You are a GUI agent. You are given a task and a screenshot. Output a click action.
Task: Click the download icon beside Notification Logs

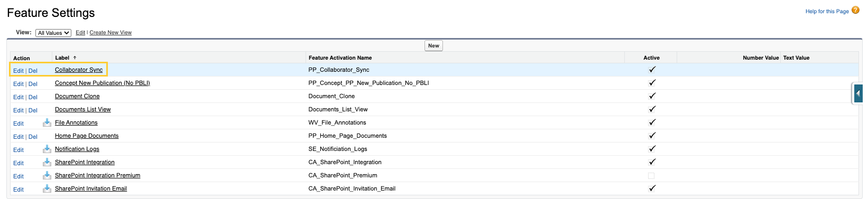(x=47, y=149)
